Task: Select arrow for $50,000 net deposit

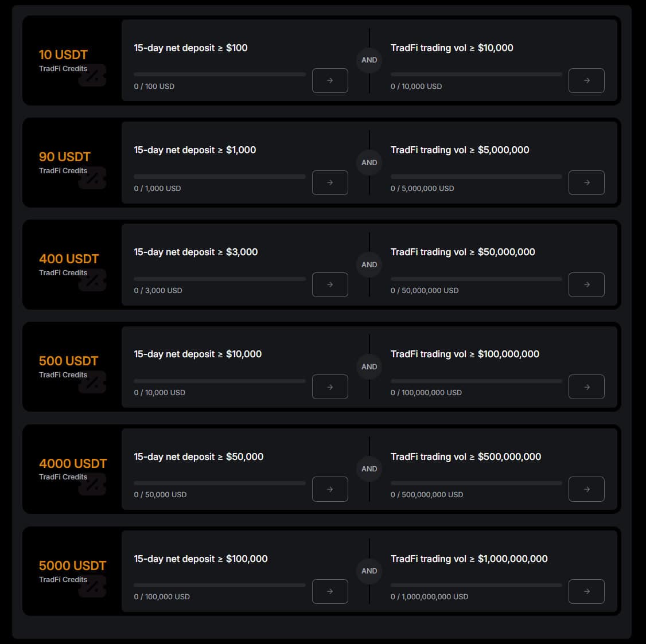Action: [330, 489]
